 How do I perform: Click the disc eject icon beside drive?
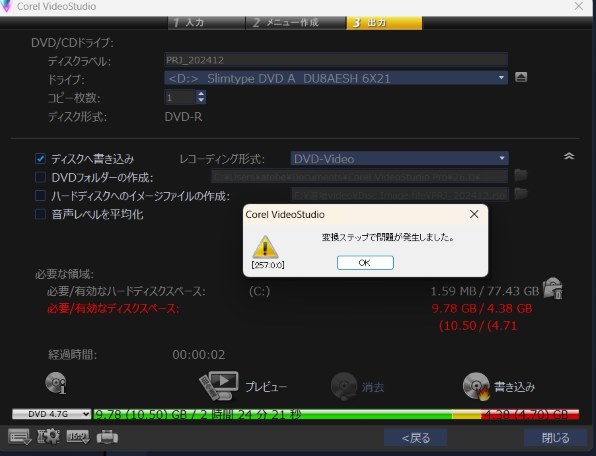coord(521,78)
